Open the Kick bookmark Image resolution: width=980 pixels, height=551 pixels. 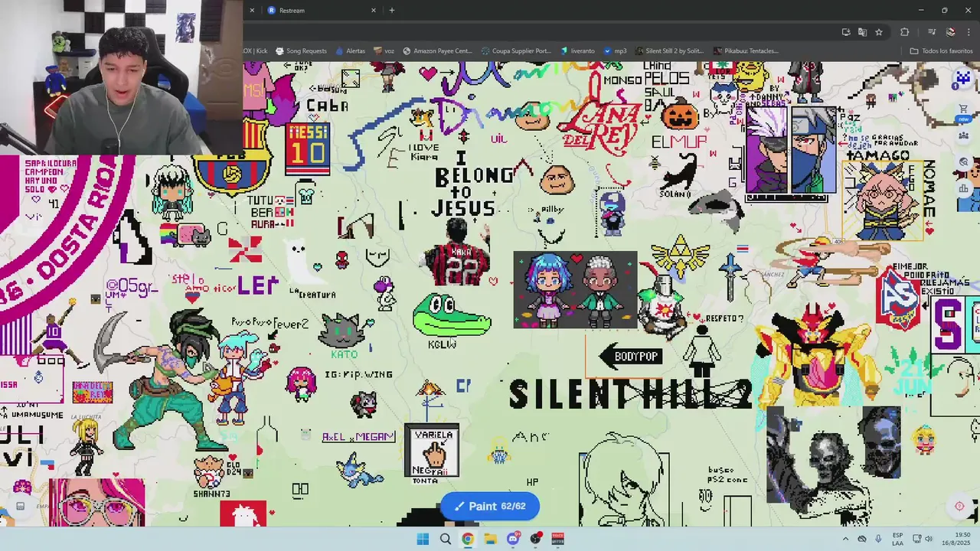256,51
